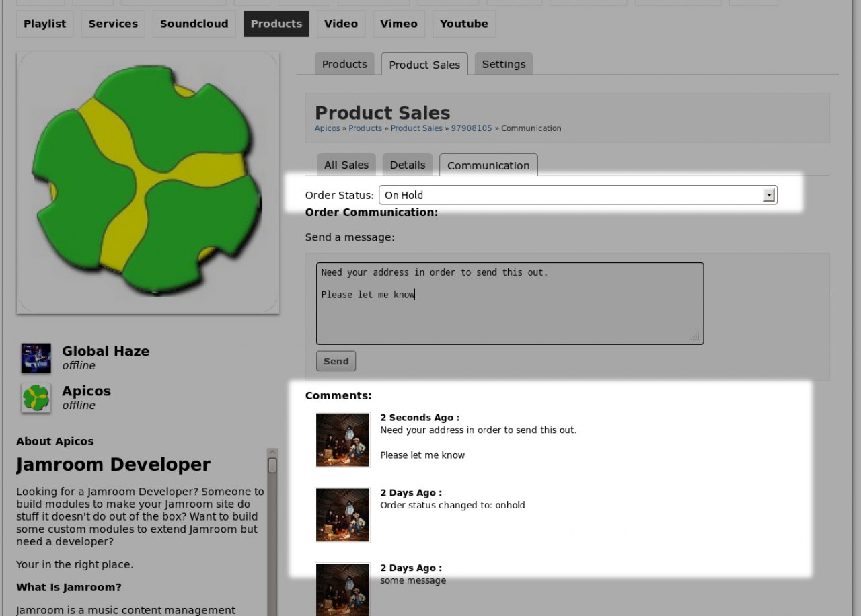
Task: Follow the Products breadcrumb link
Action: point(365,128)
